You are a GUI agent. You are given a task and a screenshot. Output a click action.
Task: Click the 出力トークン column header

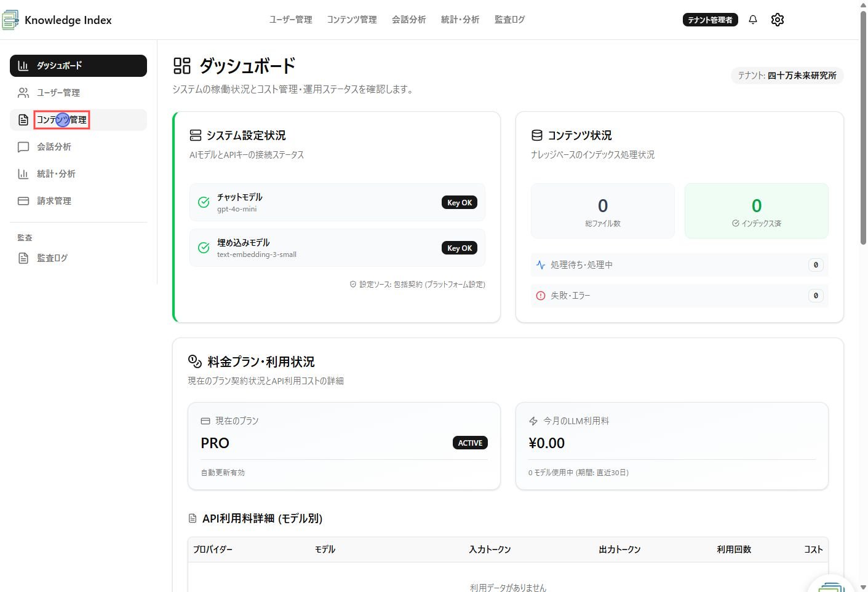pos(619,550)
